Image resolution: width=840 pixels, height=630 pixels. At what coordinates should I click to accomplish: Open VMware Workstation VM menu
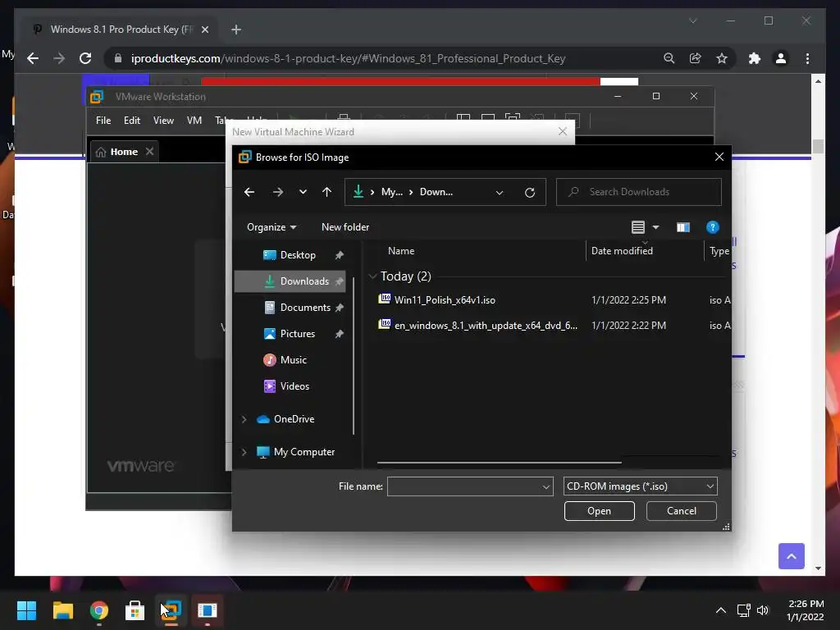(194, 121)
